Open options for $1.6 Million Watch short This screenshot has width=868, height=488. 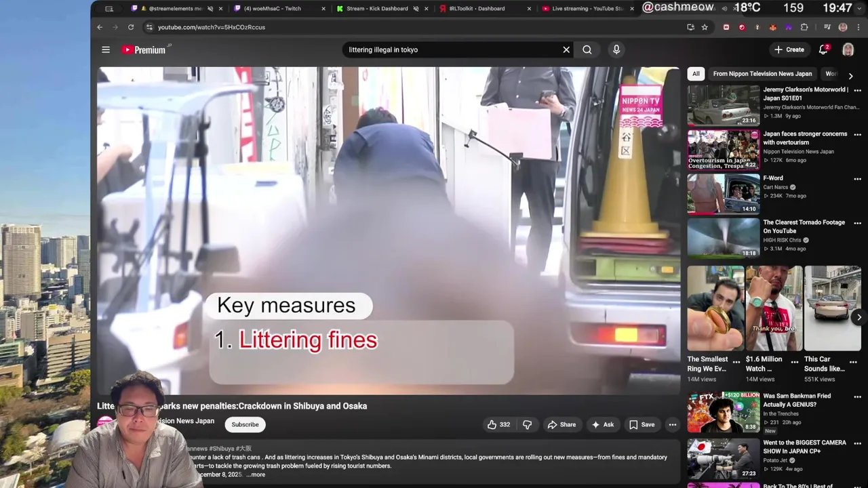795,362
